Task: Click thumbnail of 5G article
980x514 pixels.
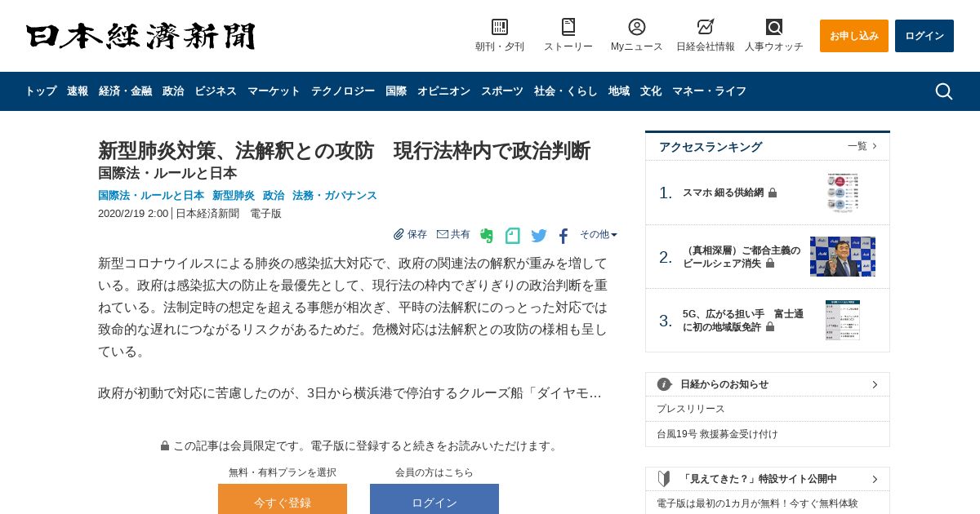Action: coord(843,320)
